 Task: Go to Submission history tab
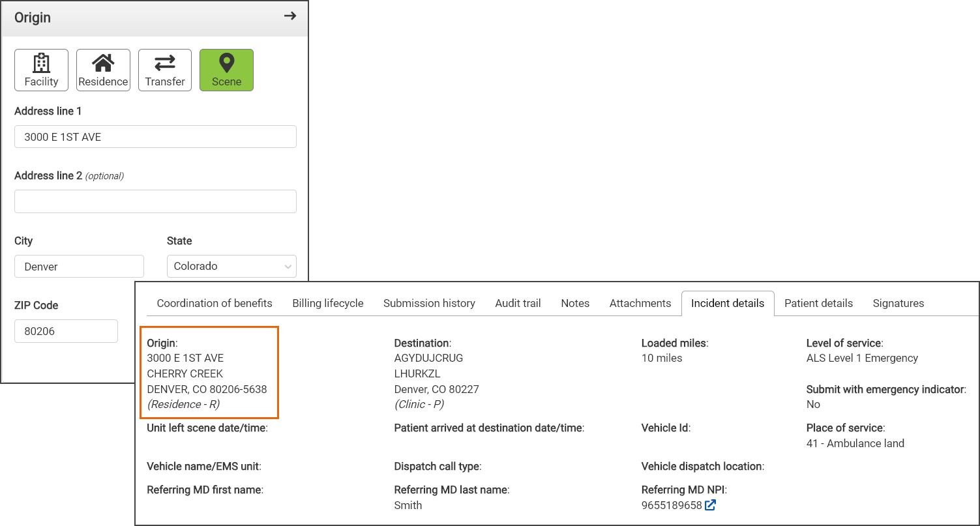click(429, 303)
